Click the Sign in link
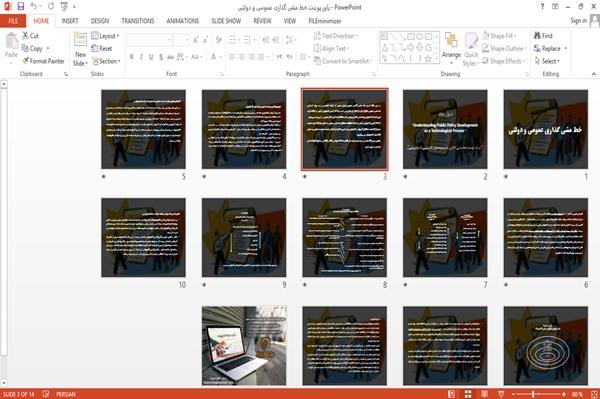The width and height of the screenshot is (600, 399). 578,21
